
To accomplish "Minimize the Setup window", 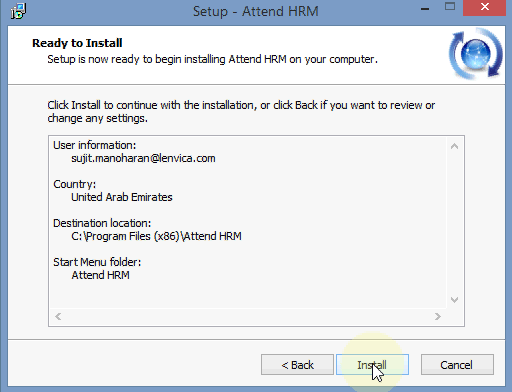I will (425, 8).
